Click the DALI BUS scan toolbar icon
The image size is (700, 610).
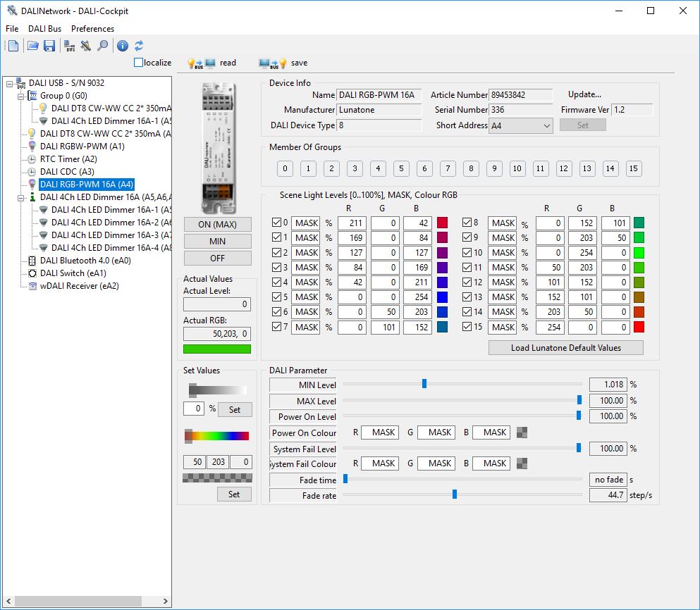(x=69, y=46)
